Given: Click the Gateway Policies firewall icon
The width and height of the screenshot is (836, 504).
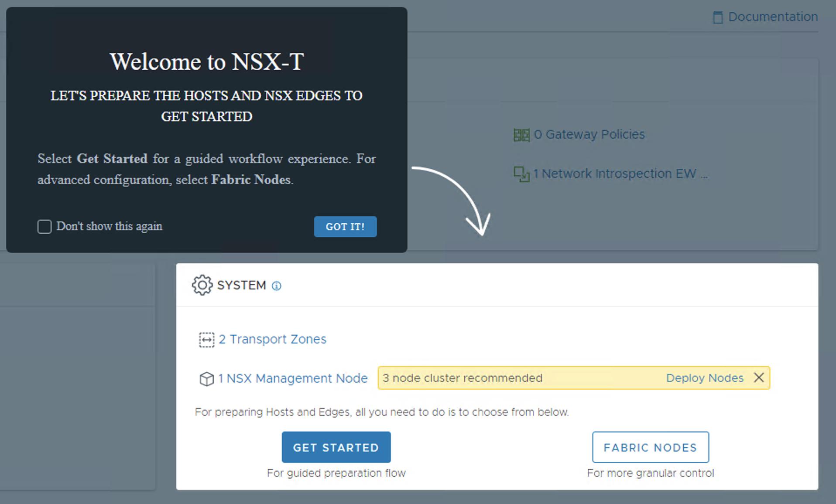Looking at the screenshot, I should 521,135.
